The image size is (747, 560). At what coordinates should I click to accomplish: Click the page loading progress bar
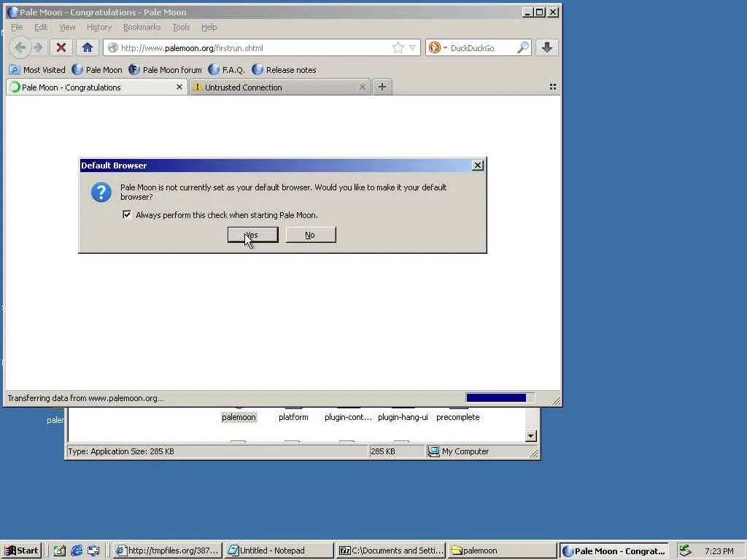(x=499, y=397)
